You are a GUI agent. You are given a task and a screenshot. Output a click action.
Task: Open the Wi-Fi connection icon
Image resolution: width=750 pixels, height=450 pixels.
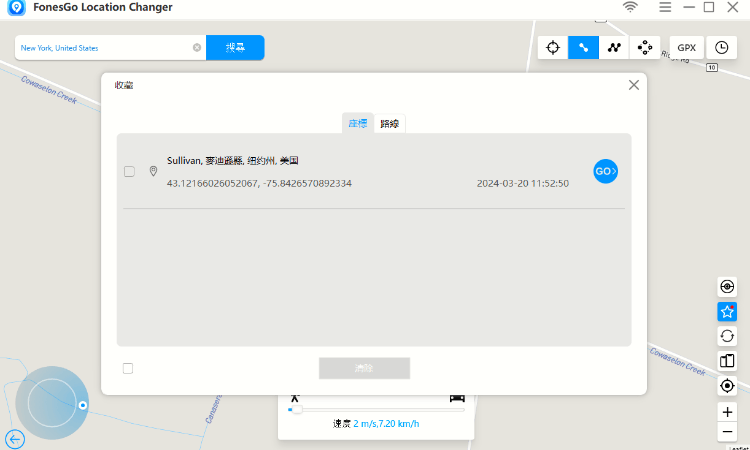tap(630, 7)
